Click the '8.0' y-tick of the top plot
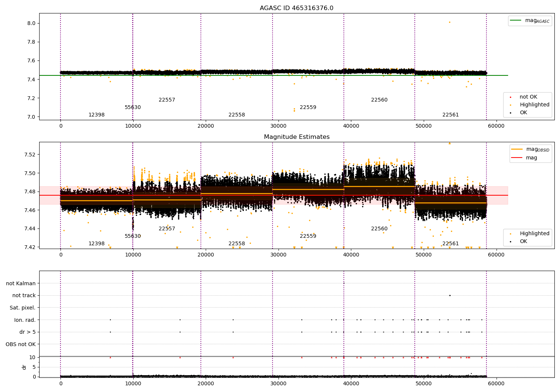 pos(31,23)
